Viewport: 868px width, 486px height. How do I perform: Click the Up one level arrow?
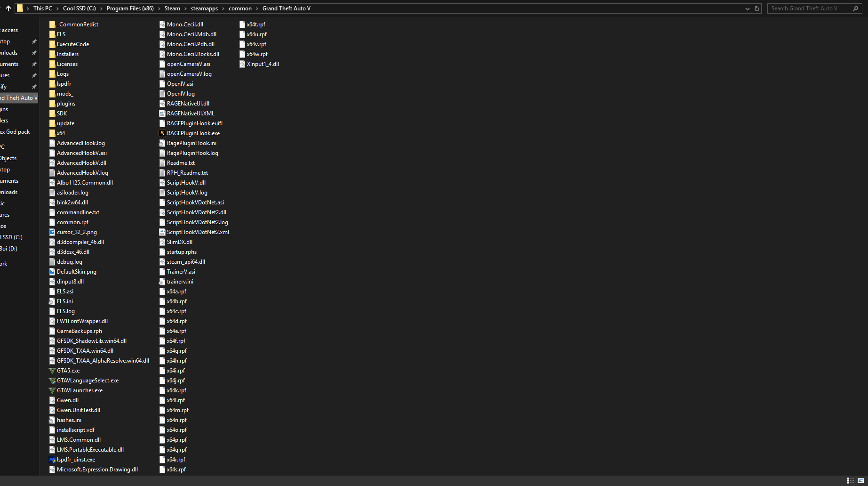point(8,8)
